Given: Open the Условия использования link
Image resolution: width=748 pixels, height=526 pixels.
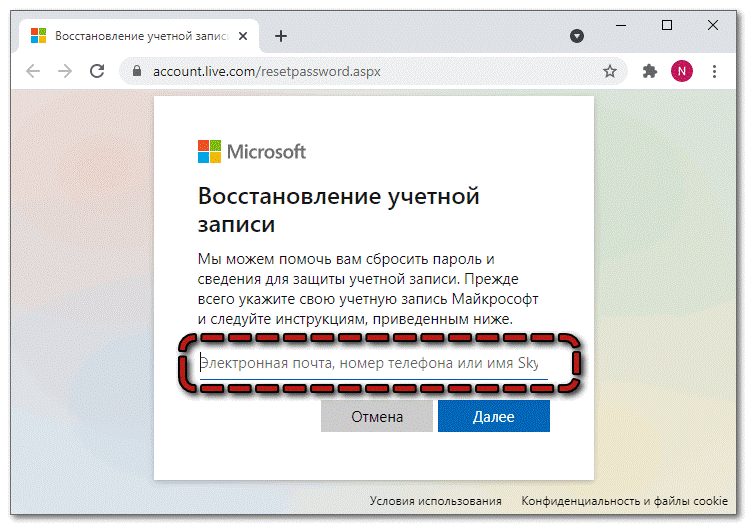Looking at the screenshot, I should click(x=436, y=501).
